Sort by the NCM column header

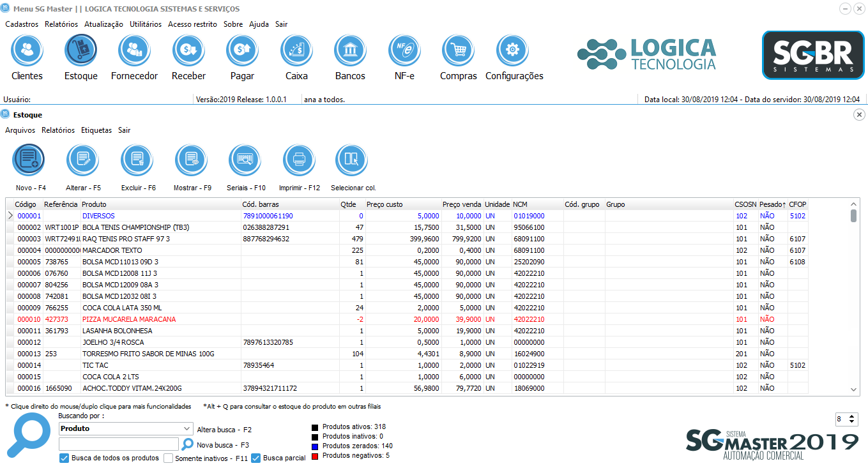(x=537, y=204)
